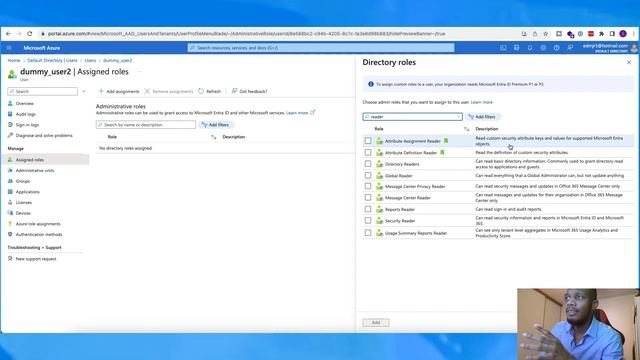Click Add assignments in the toolbar
Screen dimensions: 640x360
tap(119, 91)
